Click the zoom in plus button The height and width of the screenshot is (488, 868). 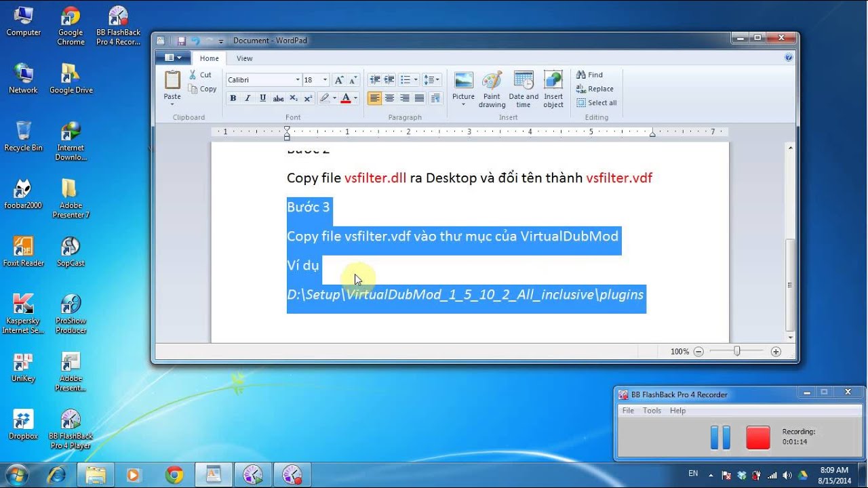tap(776, 352)
